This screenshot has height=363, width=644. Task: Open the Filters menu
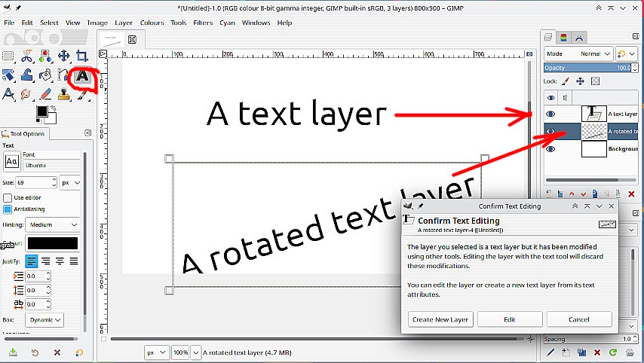click(203, 23)
